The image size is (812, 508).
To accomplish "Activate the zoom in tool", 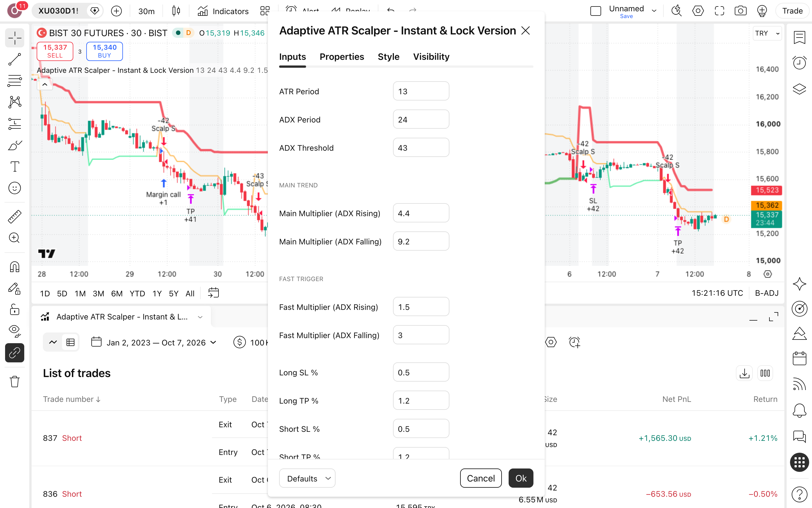I will tap(14, 238).
